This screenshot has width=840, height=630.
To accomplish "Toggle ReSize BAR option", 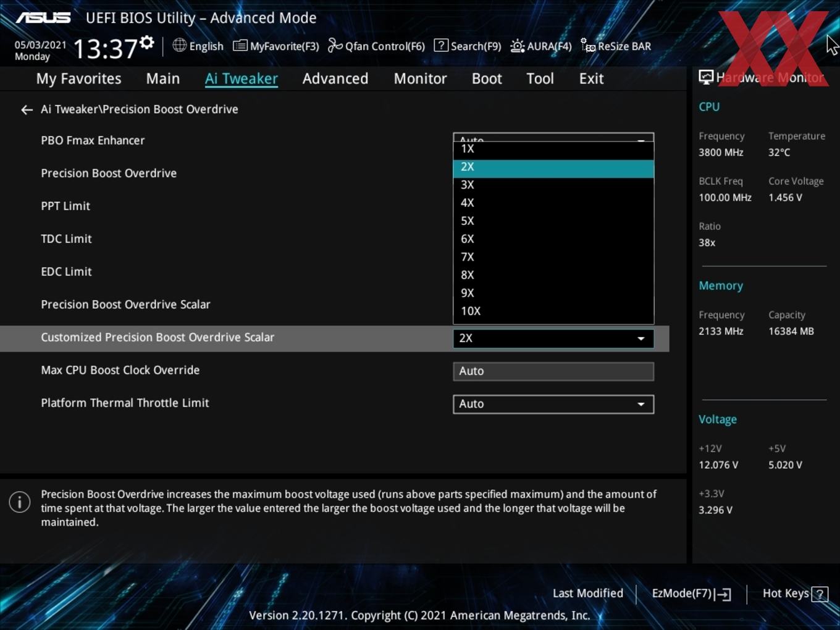I will coord(616,46).
